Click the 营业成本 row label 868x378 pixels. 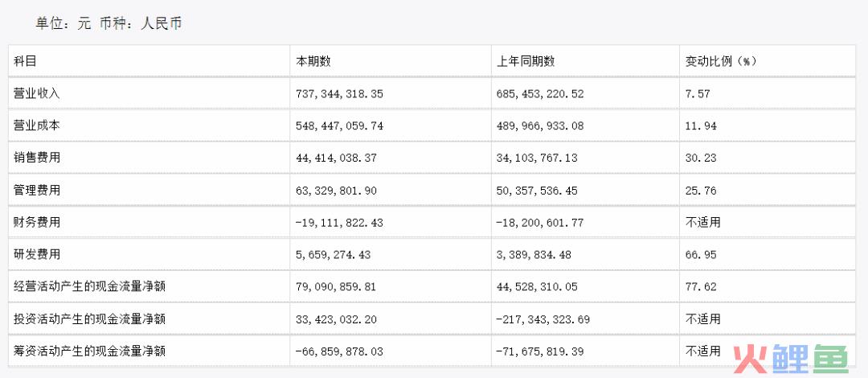(36, 125)
